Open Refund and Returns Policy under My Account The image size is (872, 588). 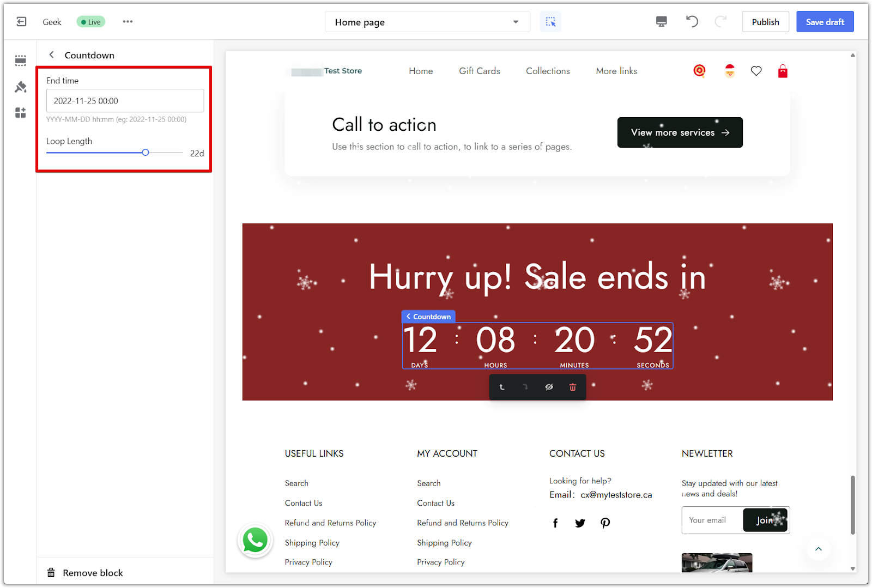[463, 523]
